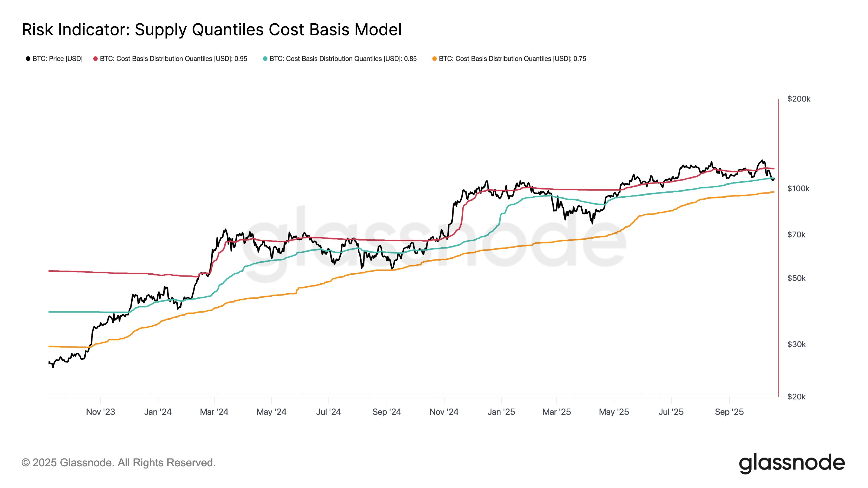Select the Mar '24 x-axis label
Viewport: 868px width, 488px height.
[x=214, y=412]
